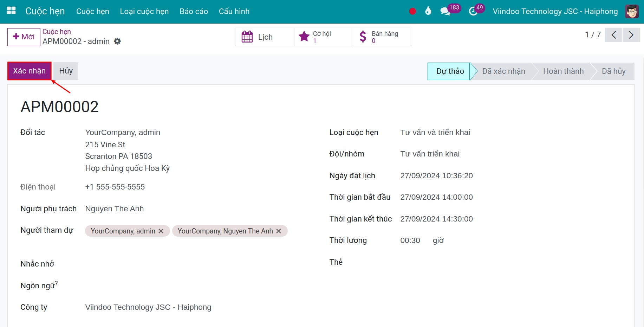Open the Loại cuộc hẹn menu

[144, 11]
